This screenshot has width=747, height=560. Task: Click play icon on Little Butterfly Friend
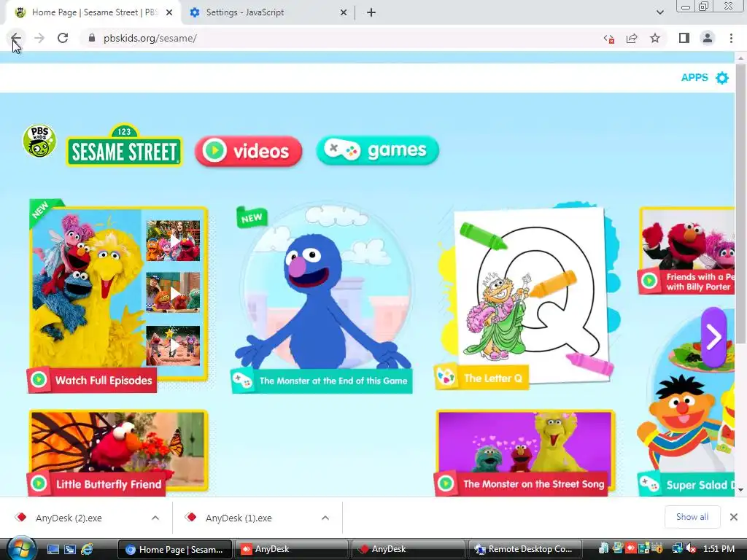coord(39,483)
